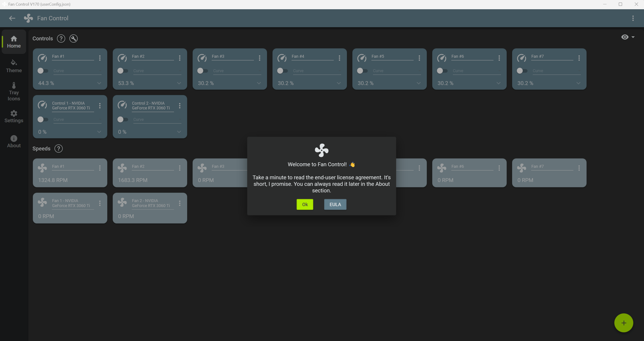Enable Control 1 NVIDIA RTX 3060 Ti switch

[x=42, y=119]
